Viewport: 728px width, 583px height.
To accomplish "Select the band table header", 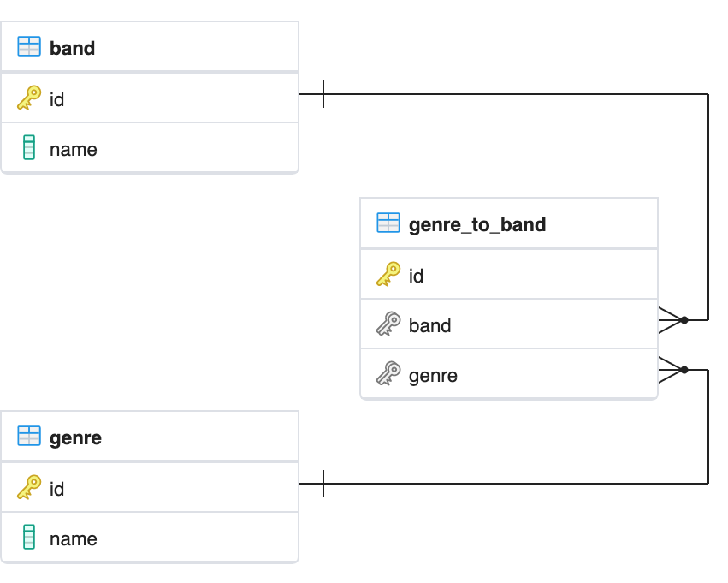I will (150, 46).
